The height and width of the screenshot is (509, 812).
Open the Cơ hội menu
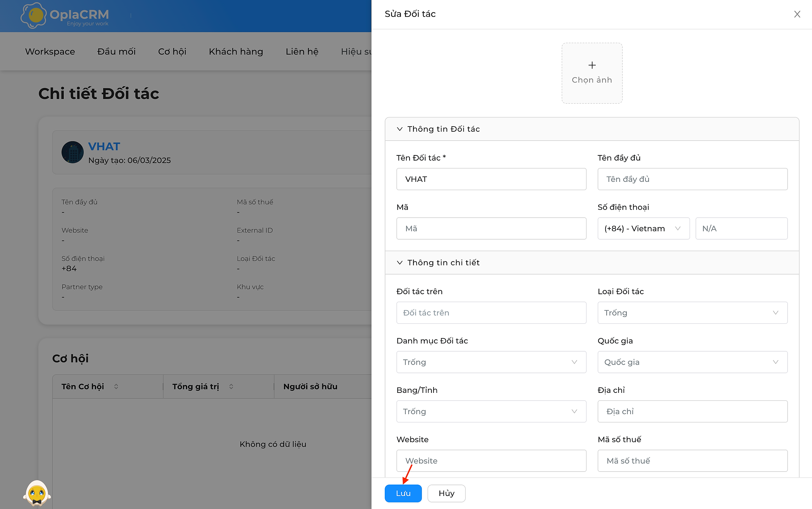pos(172,51)
